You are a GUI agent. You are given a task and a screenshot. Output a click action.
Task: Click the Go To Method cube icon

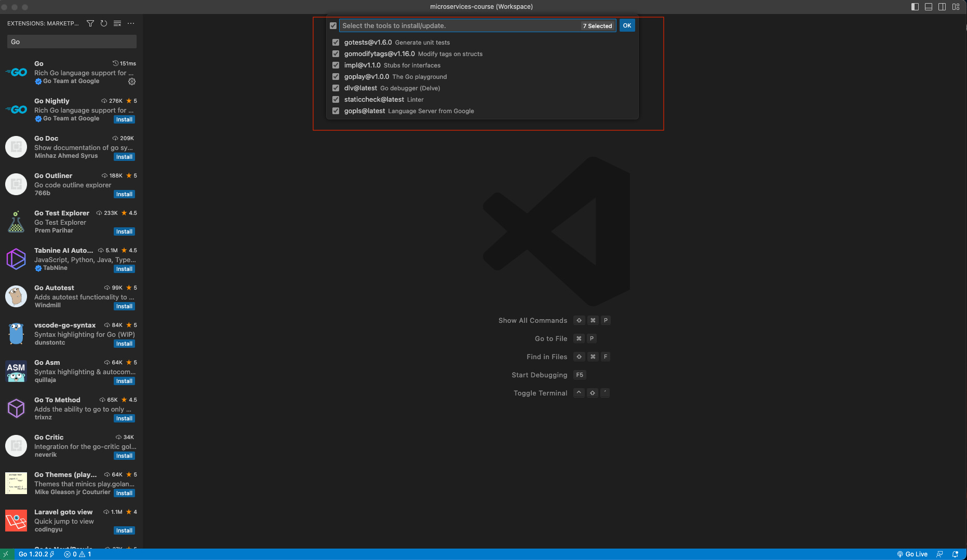(16, 408)
